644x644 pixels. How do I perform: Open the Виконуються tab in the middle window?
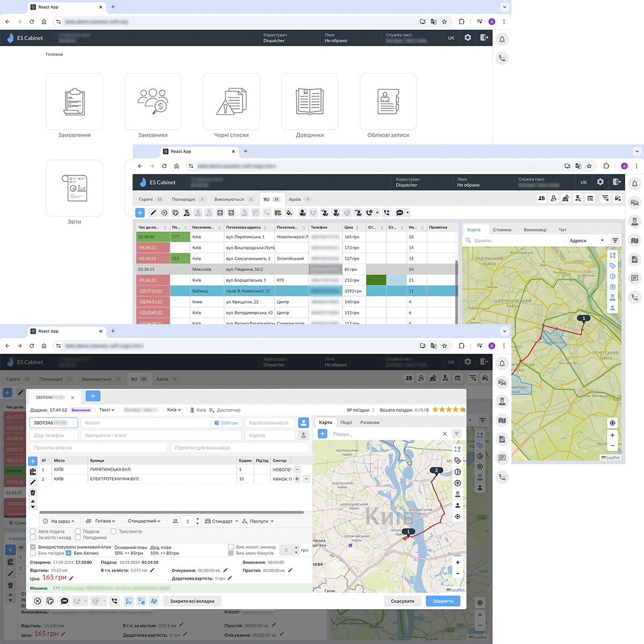coord(234,199)
